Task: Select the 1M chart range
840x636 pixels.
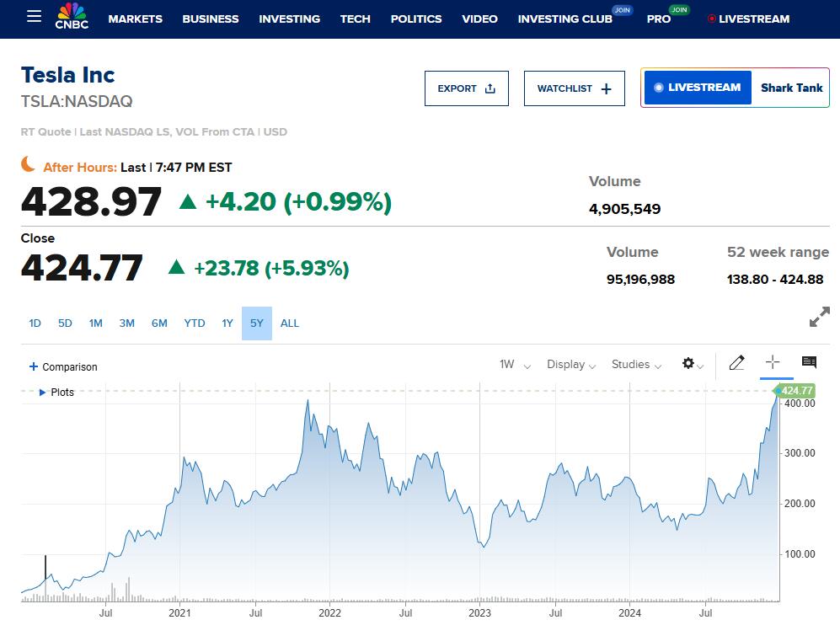Action: (95, 323)
